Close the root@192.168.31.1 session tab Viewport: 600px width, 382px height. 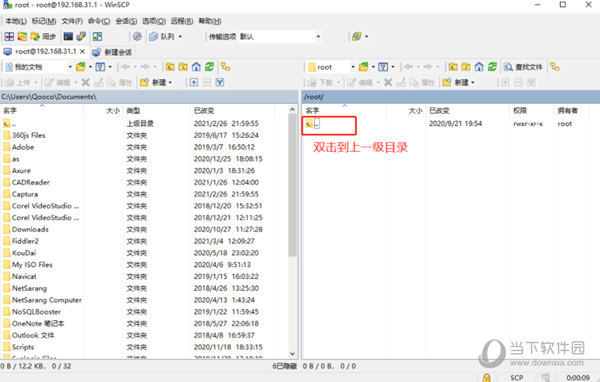pos(82,51)
